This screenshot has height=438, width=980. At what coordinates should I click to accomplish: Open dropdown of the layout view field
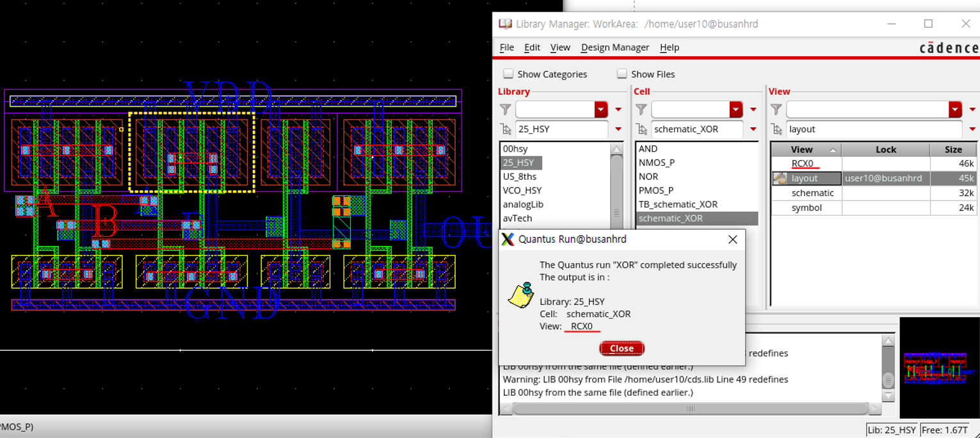coord(972,129)
